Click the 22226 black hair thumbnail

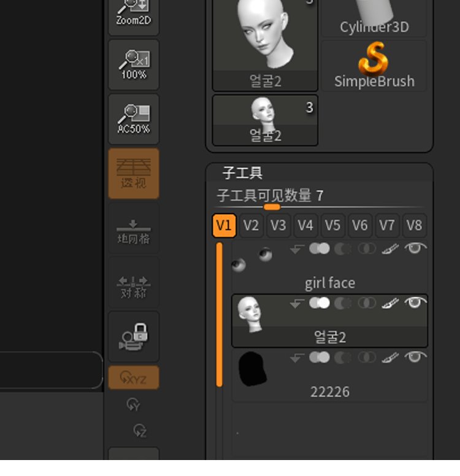tap(253, 369)
